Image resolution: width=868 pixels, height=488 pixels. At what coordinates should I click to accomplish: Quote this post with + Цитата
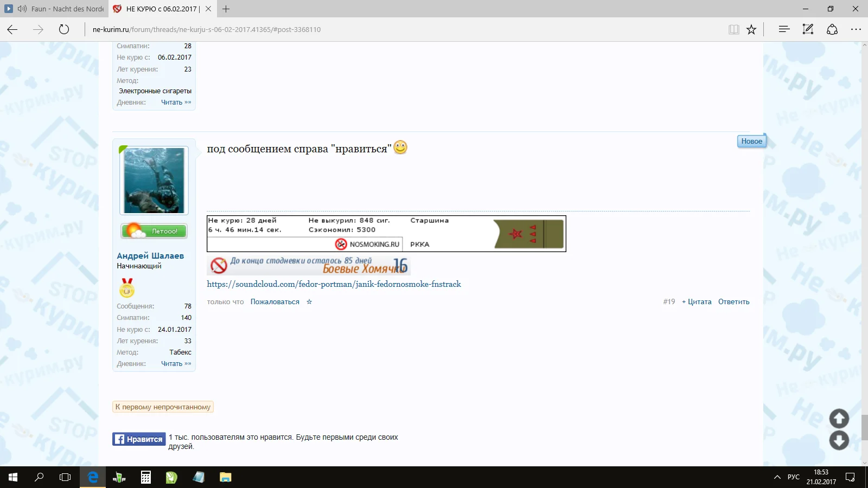[x=697, y=302]
